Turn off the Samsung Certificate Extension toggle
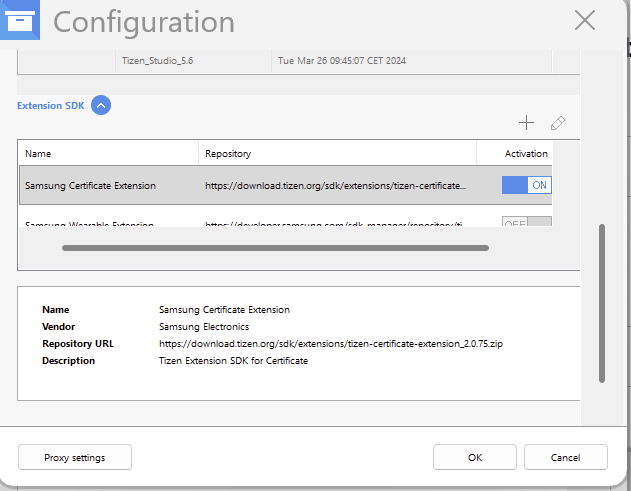This screenshot has width=631, height=491. click(x=526, y=185)
